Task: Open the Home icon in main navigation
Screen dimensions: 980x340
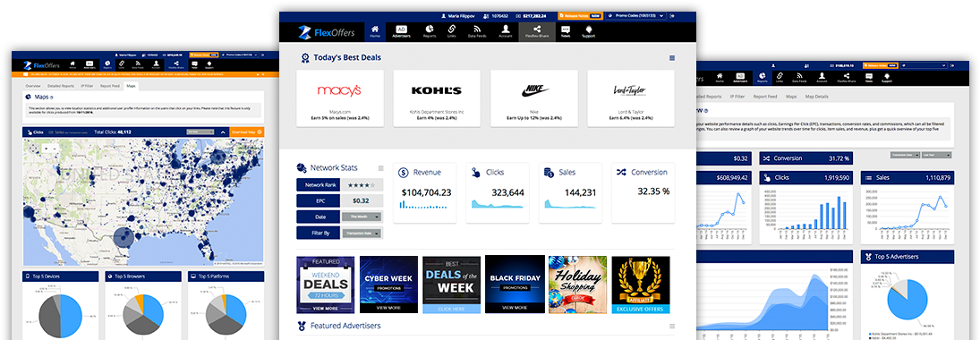Action: coord(375,31)
